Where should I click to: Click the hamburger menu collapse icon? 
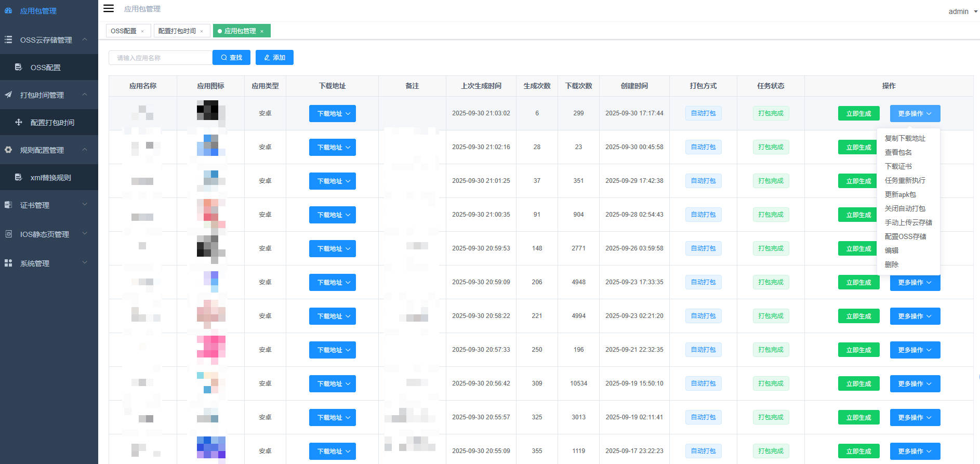(x=109, y=8)
